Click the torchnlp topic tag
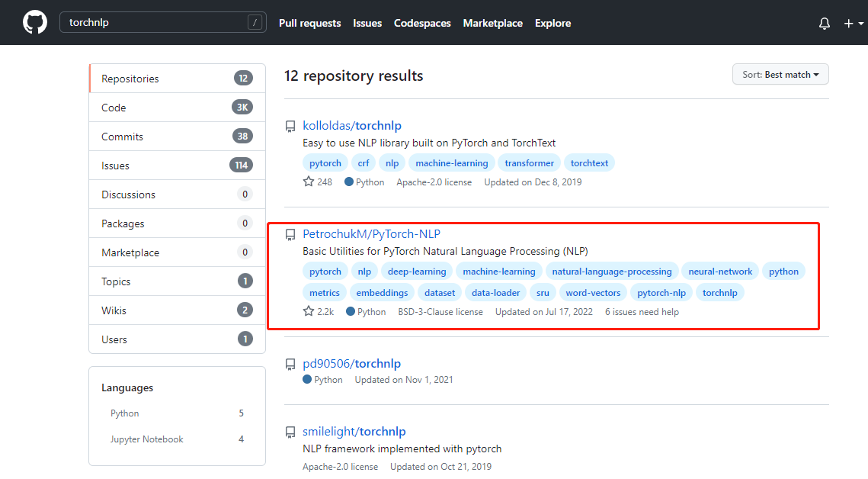The height and width of the screenshot is (479, 868). [719, 292]
